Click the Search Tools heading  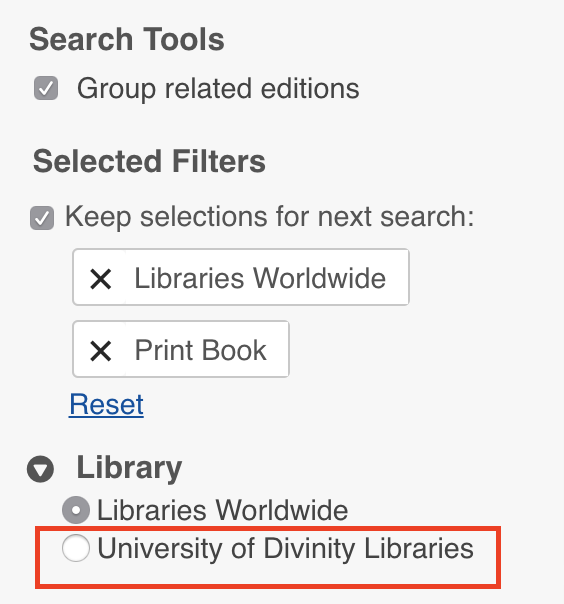tap(127, 39)
